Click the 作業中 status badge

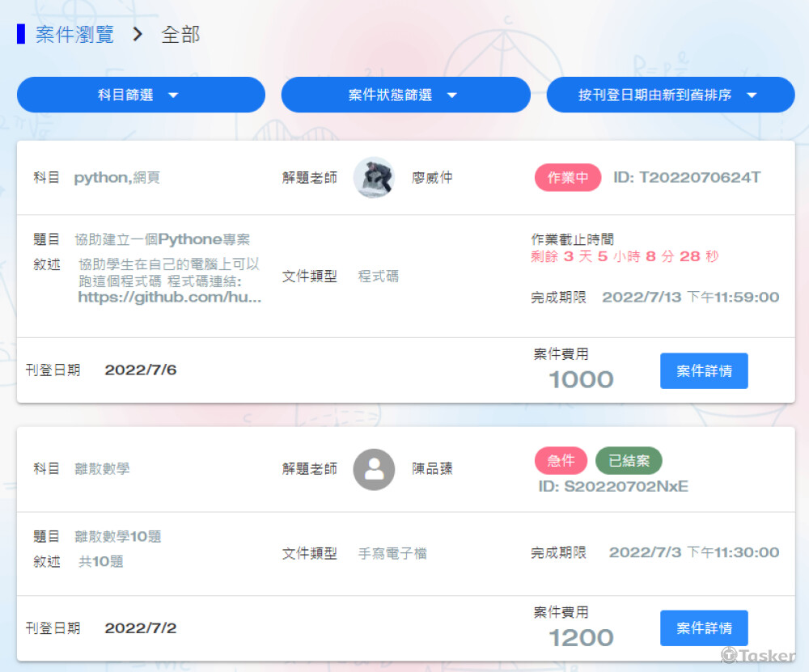point(567,178)
